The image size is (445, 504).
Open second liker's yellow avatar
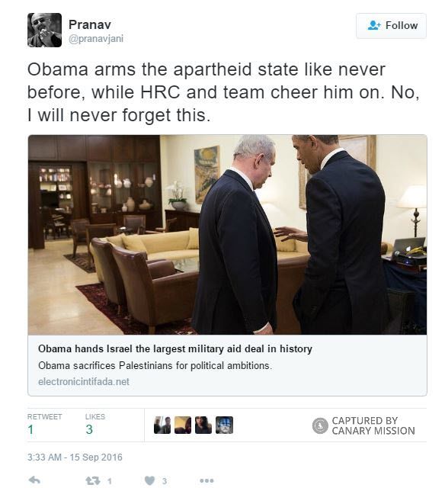coord(183,425)
